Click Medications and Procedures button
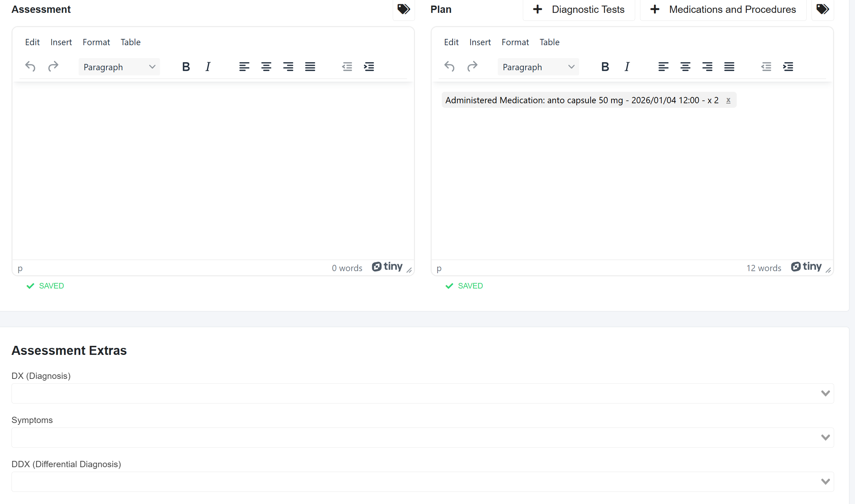The height and width of the screenshot is (504, 855). pyautogui.click(x=723, y=10)
